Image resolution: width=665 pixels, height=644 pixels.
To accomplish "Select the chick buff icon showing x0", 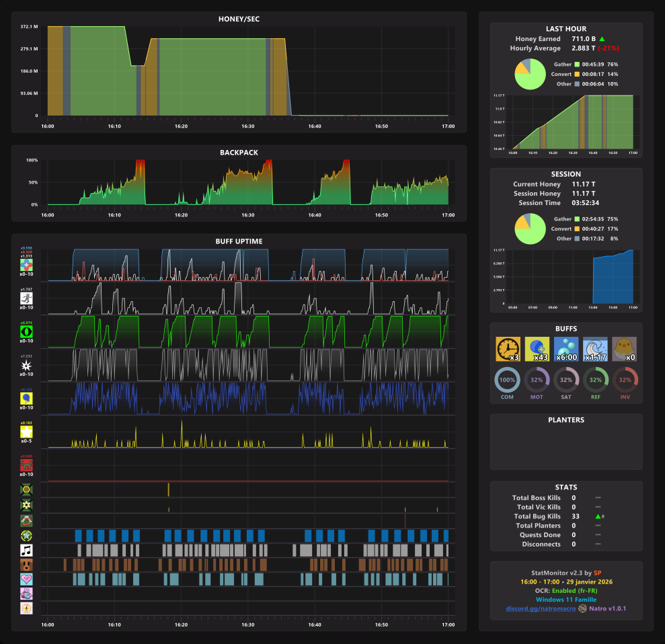I will (x=624, y=349).
